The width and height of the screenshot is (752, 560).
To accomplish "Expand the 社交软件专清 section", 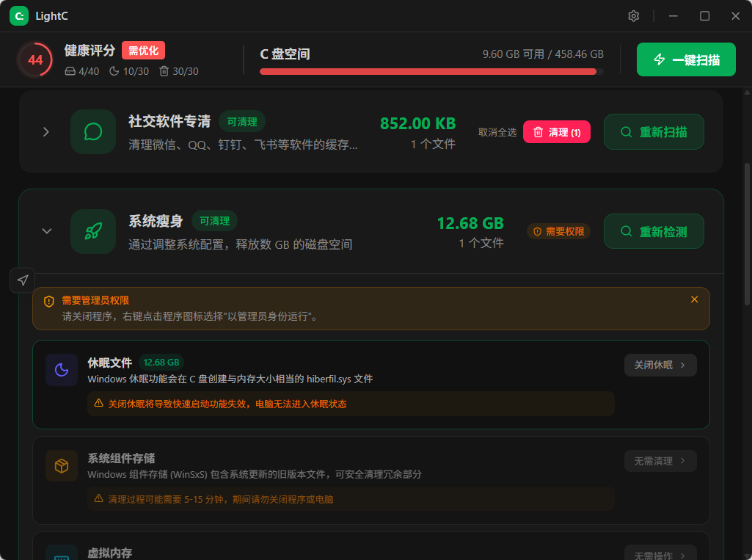I will click(46, 131).
